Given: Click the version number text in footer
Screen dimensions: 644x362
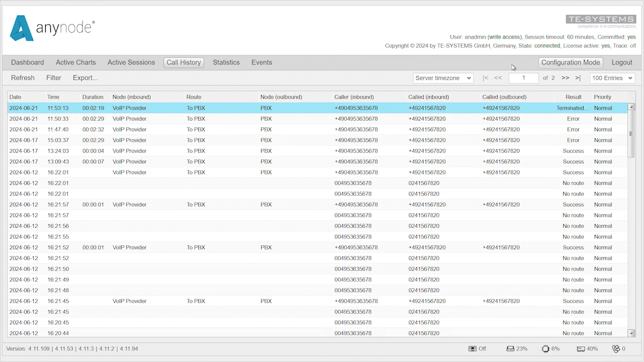Looking at the screenshot, I should click(72, 349).
